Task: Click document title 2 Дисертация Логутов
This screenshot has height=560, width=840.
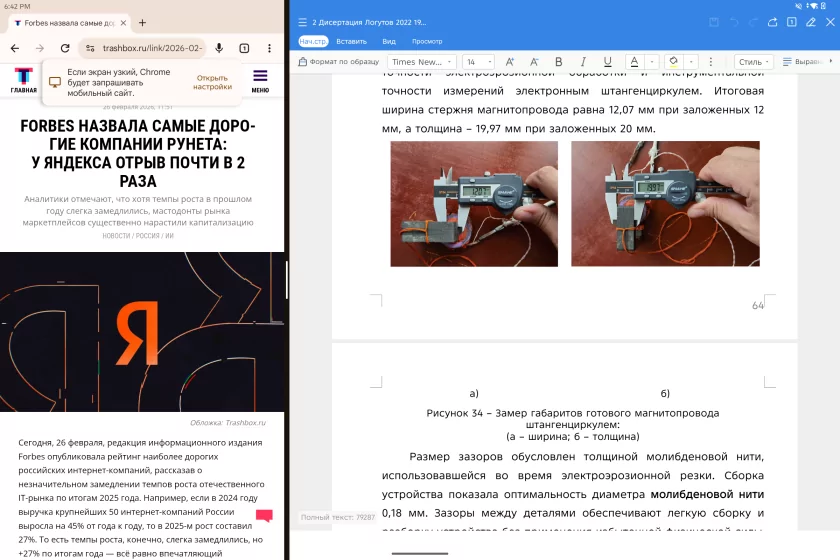Action: pos(369,23)
